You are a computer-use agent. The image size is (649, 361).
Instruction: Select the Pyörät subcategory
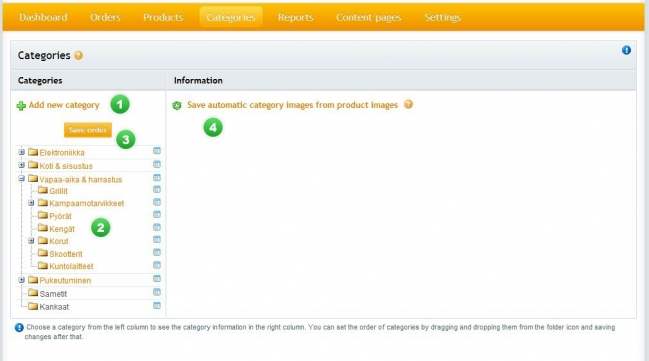click(60, 216)
